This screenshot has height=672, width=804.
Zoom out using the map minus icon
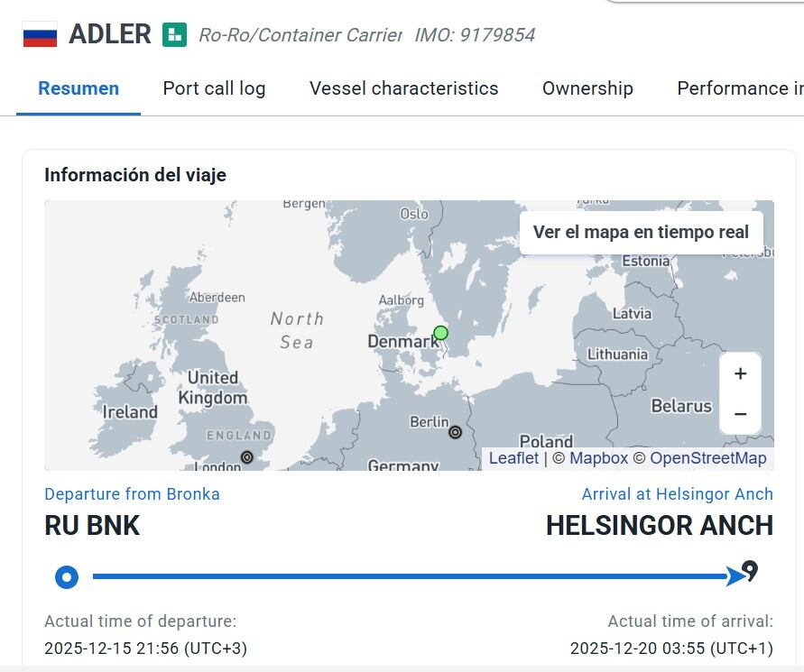[x=740, y=413]
